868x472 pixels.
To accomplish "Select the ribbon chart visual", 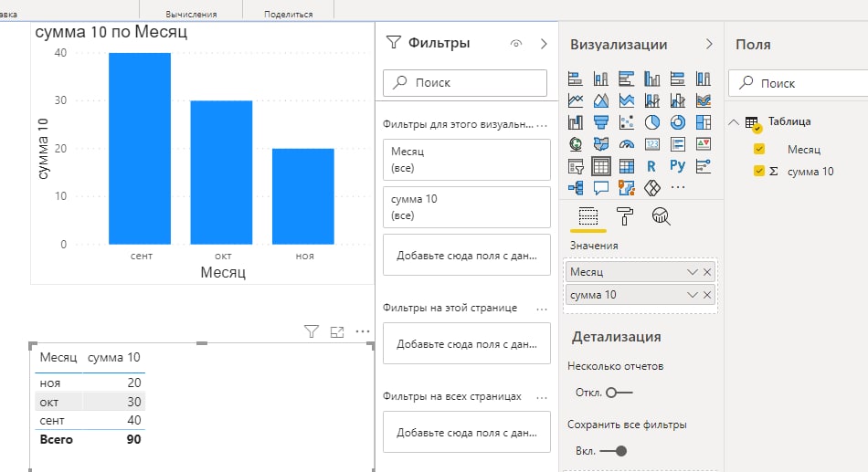I will pos(703,100).
